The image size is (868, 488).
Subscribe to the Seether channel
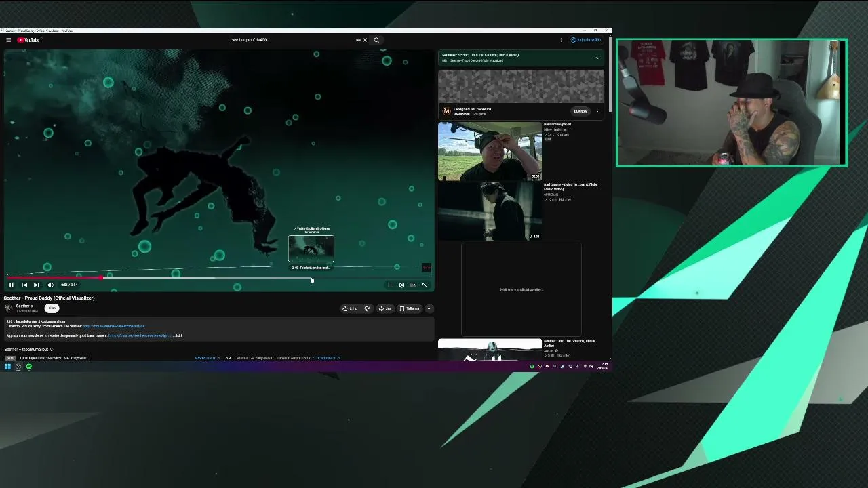pyautogui.click(x=52, y=308)
